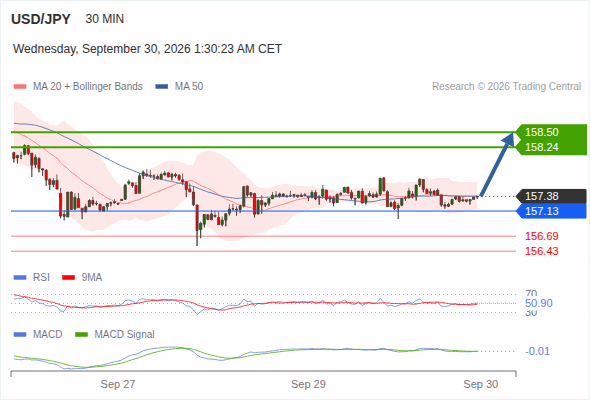Click the blue MACD legend swatch
This screenshot has width=590, height=400.
click(x=20, y=335)
